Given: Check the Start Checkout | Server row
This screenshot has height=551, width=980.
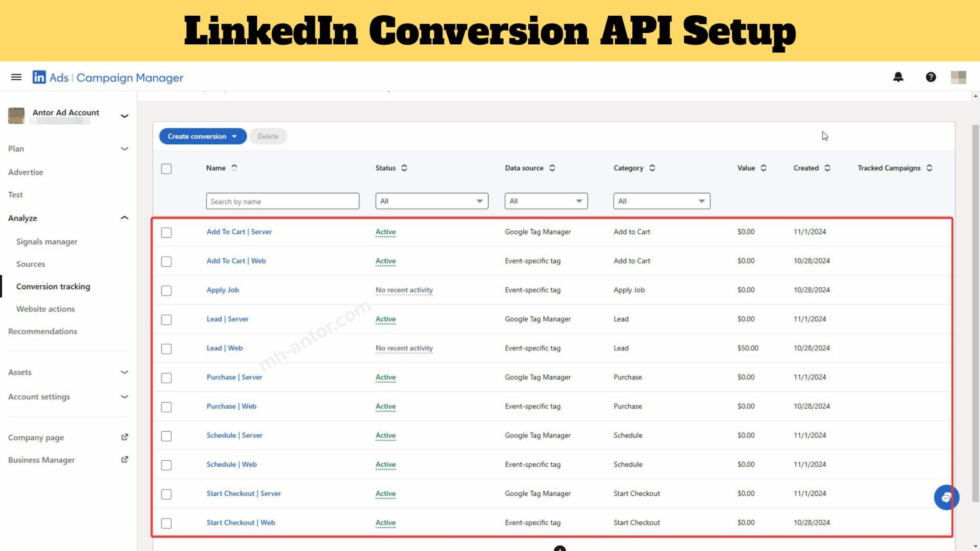Looking at the screenshot, I should (166, 494).
